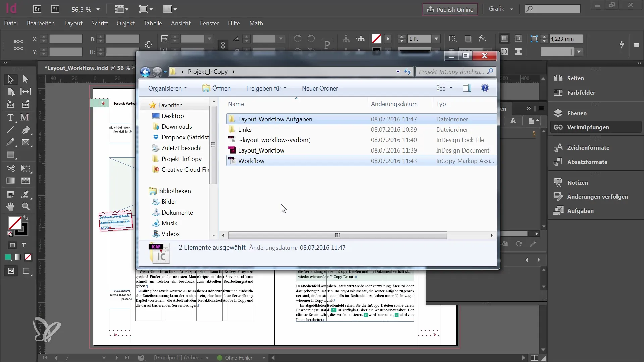Screen dimensions: 644x362
Task: Click the Ohne Fehler status indicator
Action: click(239, 358)
